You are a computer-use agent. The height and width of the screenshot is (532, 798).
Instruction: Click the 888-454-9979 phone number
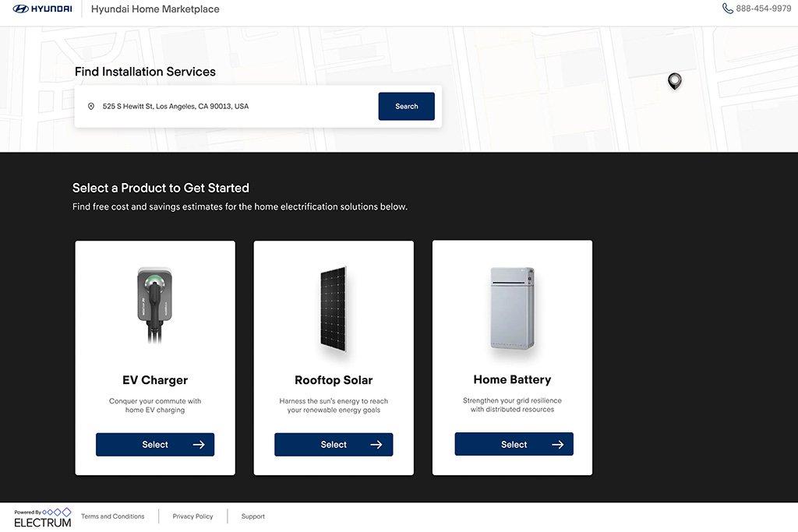[763, 9]
